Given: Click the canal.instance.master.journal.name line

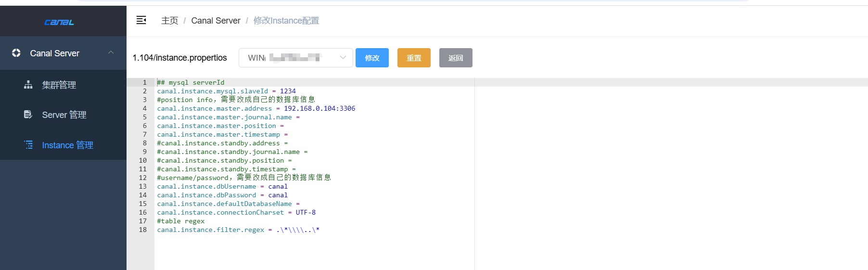Looking at the screenshot, I should point(228,117).
